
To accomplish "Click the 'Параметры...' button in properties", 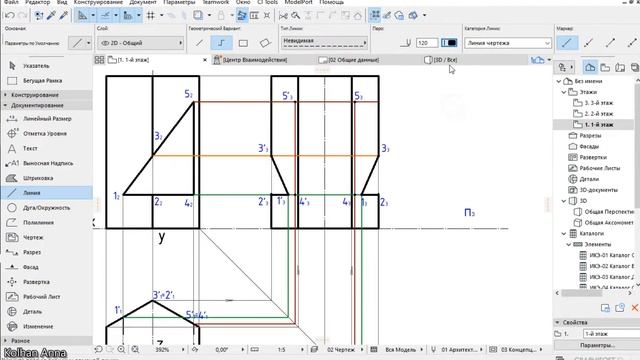I will (597, 345).
